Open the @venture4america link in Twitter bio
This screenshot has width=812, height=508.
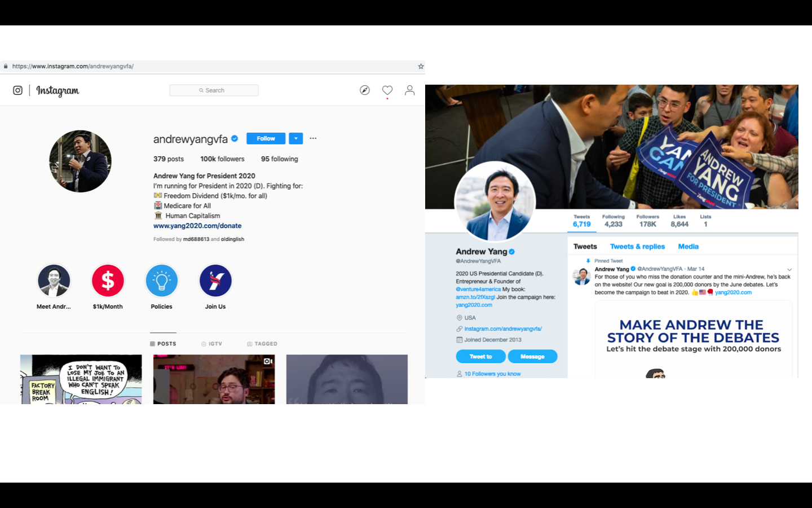(478, 289)
